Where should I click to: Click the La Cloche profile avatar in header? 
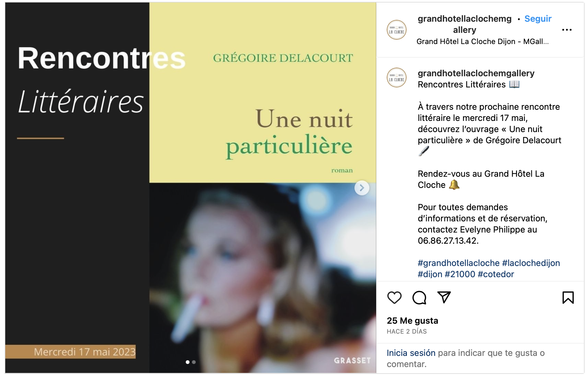[x=396, y=30]
